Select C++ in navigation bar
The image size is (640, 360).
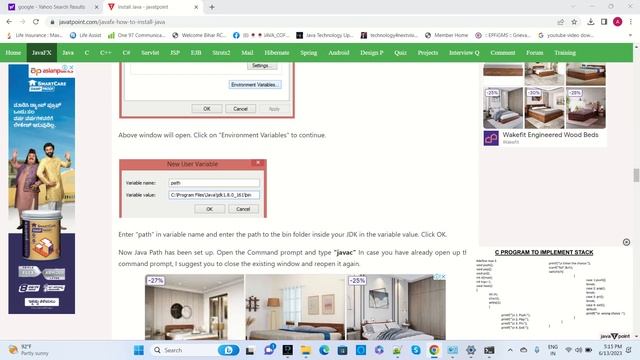pyautogui.click(x=105, y=53)
